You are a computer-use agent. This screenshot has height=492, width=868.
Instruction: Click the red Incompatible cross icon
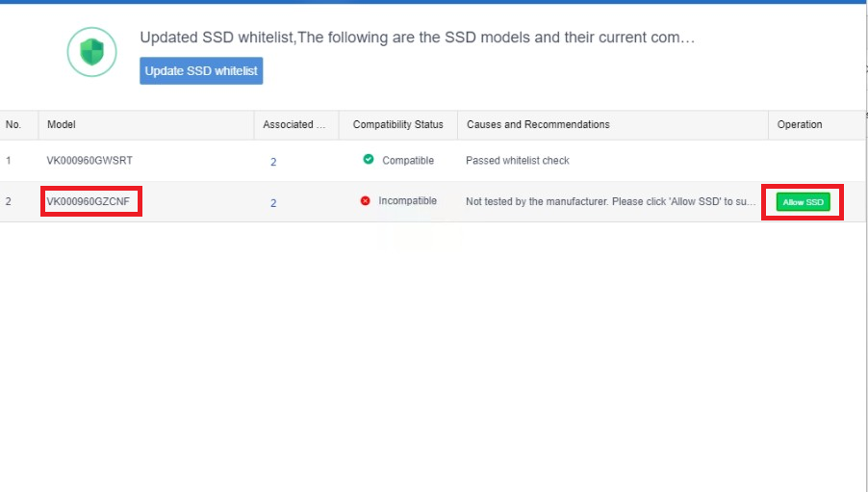(365, 201)
